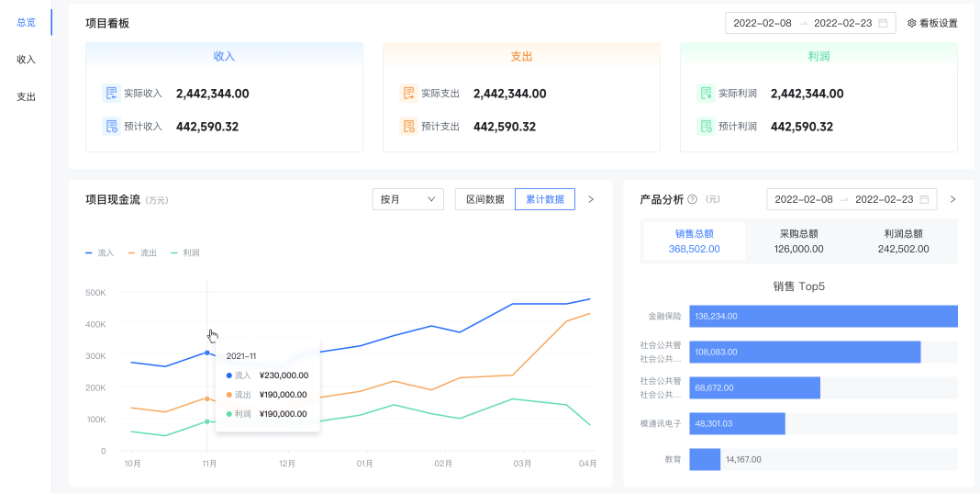
Task: Toggle the 流入 legend series
Action: tap(100, 252)
